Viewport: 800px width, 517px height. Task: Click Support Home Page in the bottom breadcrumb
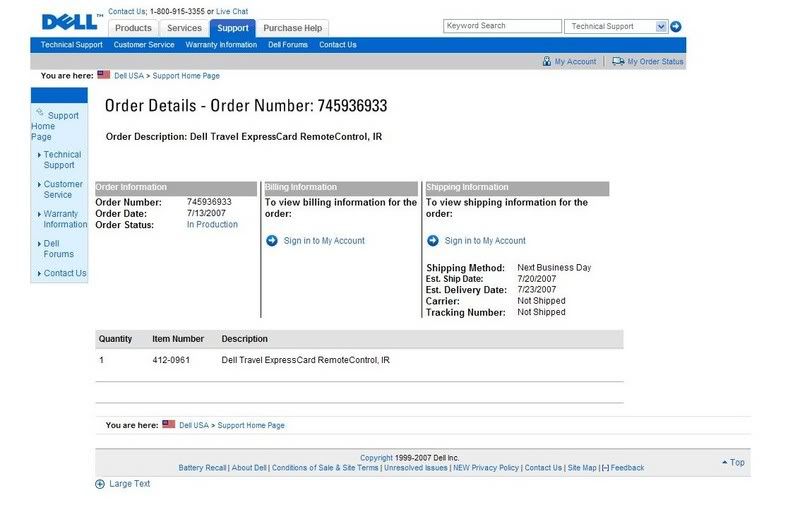[x=251, y=425]
